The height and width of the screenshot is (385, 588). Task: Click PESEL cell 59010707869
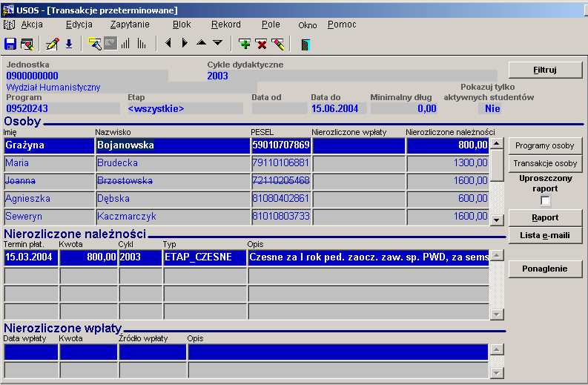point(281,145)
